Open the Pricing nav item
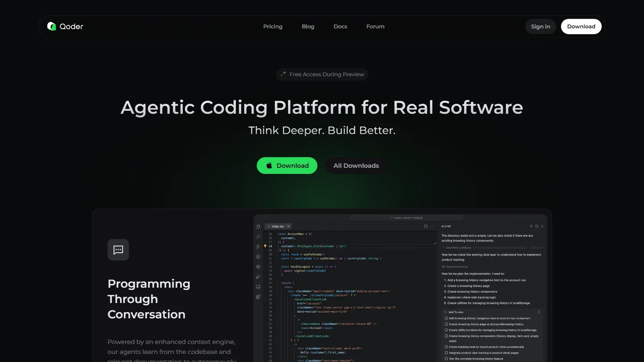 [273, 26]
